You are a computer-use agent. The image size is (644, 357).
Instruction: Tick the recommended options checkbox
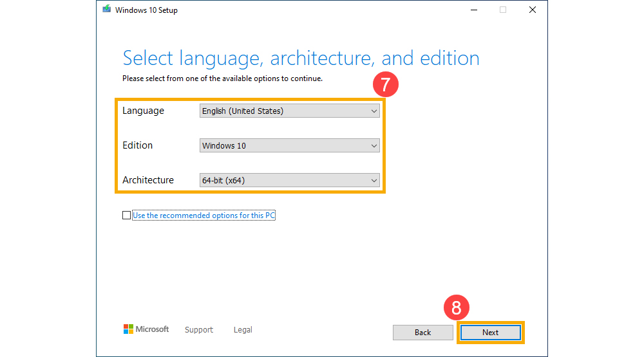(x=126, y=215)
